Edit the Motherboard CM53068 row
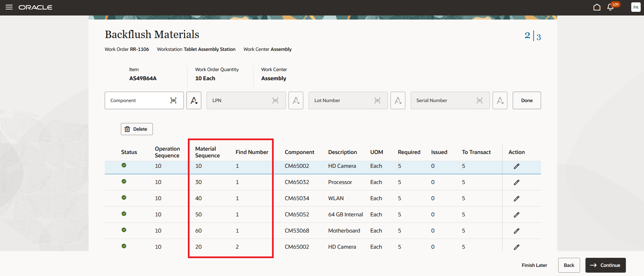644x276 pixels. [517, 231]
